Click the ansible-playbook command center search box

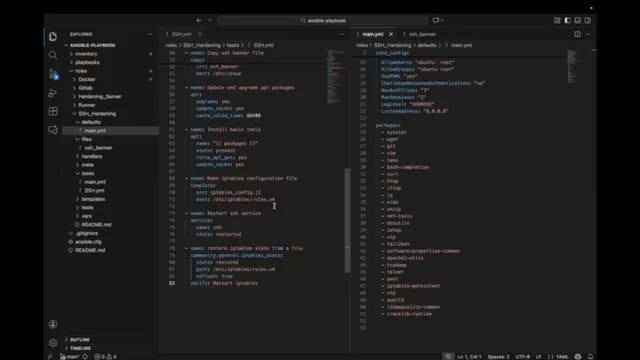pyautogui.click(x=322, y=20)
